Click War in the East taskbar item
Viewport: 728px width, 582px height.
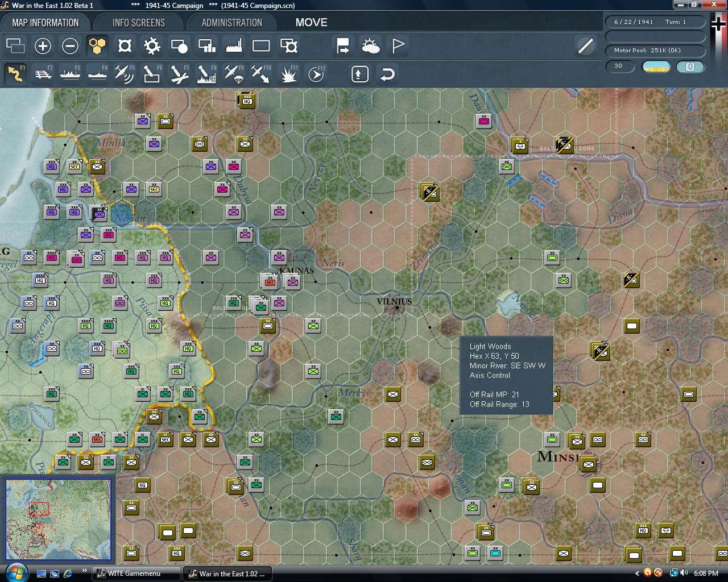[227, 573]
